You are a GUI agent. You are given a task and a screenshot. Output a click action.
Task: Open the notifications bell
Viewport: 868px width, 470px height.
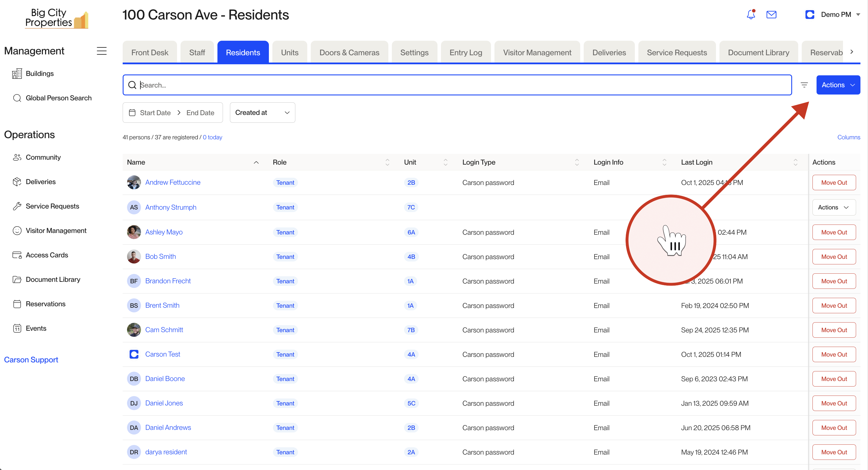point(751,15)
